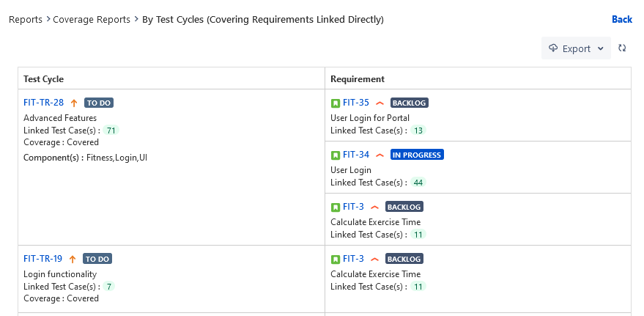Click the priority arrow next to FIT-TR-19
The height and width of the screenshot is (316, 644).
tap(73, 259)
